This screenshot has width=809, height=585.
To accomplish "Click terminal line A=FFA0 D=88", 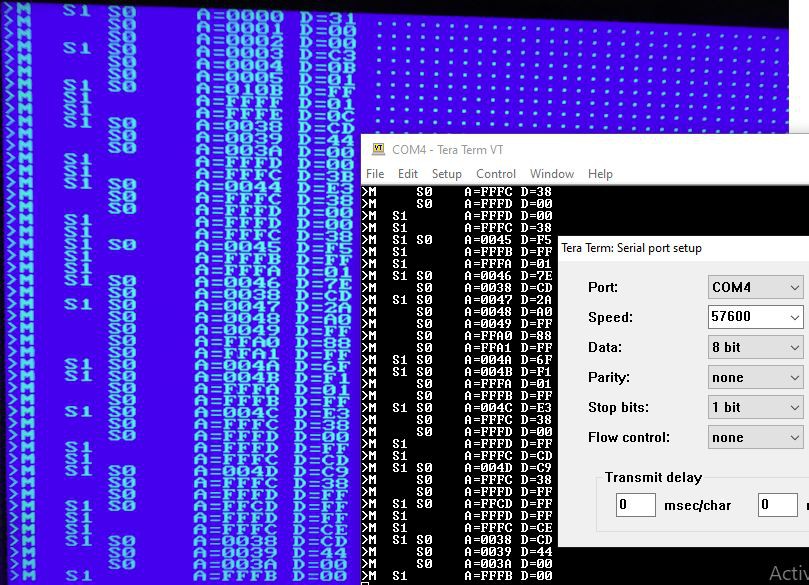I will tap(457, 336).
